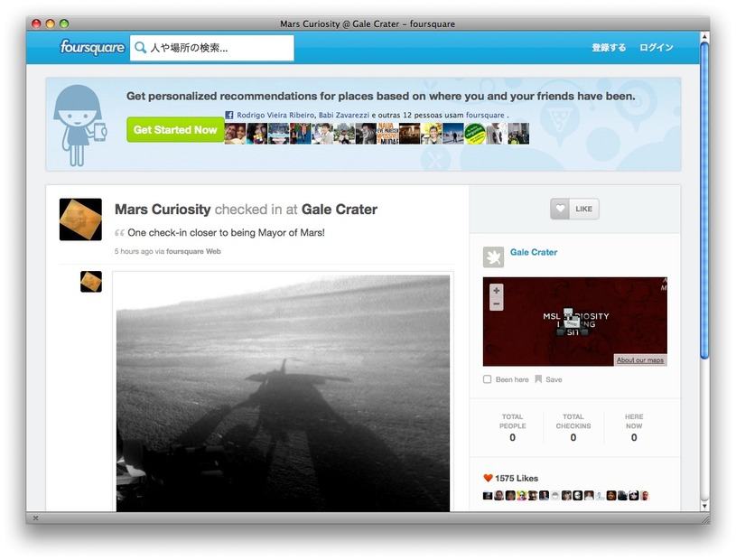The height and width of the screenshot is (560, 736).
Task: Open Babi Zavarezzi's profile link
Action: point(344,115)
